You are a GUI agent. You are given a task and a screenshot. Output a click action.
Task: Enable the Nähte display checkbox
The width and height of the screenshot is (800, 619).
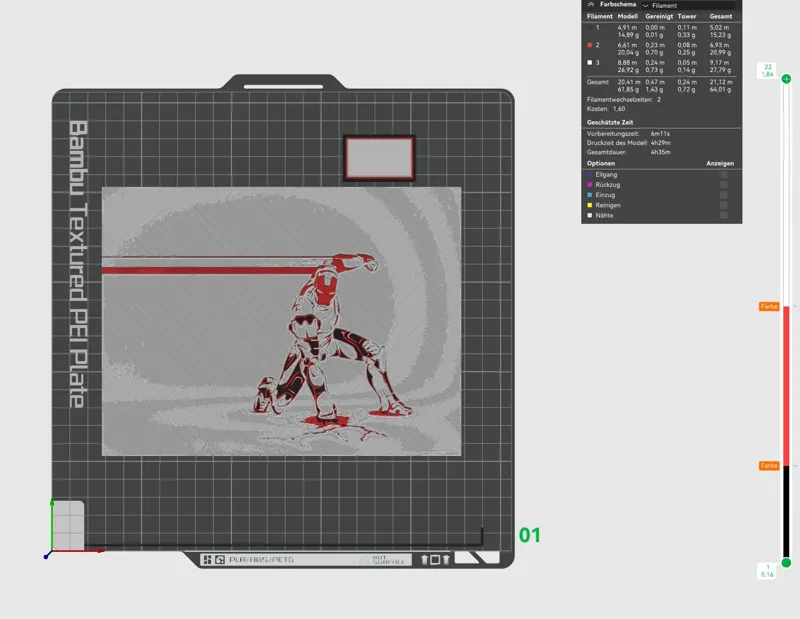click(x=723, y=215)
